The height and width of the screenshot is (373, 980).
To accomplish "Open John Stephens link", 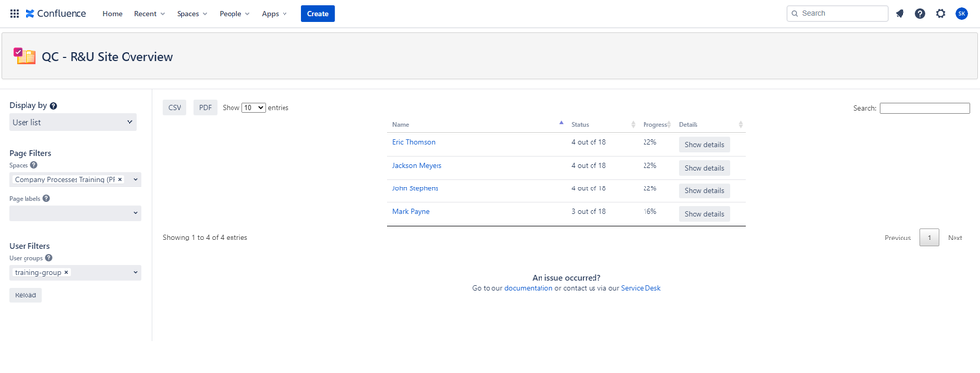I will (415, 188).
